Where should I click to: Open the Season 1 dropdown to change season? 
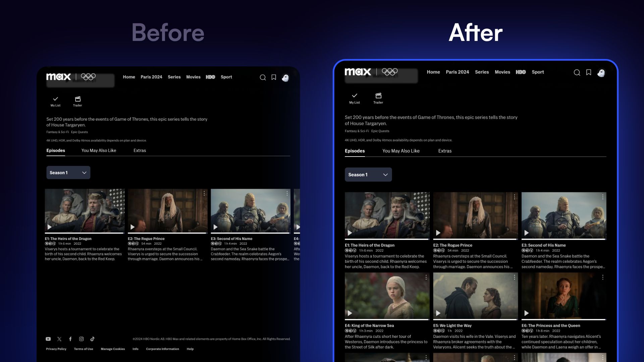(368, 174)
